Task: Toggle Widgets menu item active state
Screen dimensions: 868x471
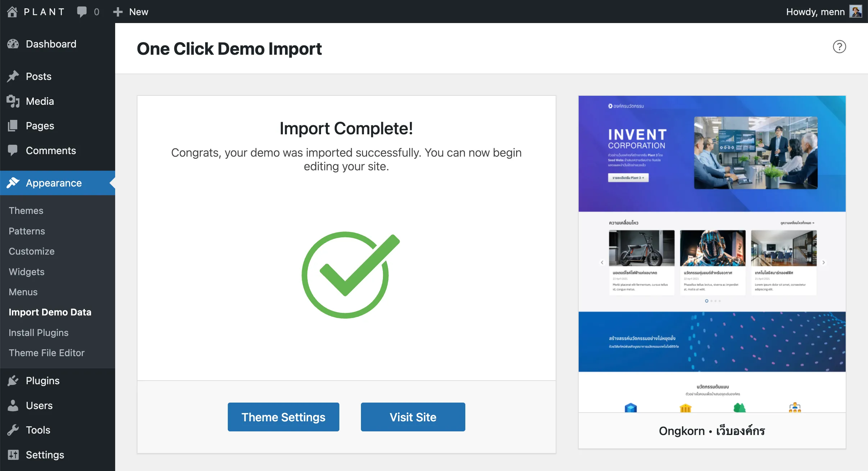Action: [x=26, y=272]
